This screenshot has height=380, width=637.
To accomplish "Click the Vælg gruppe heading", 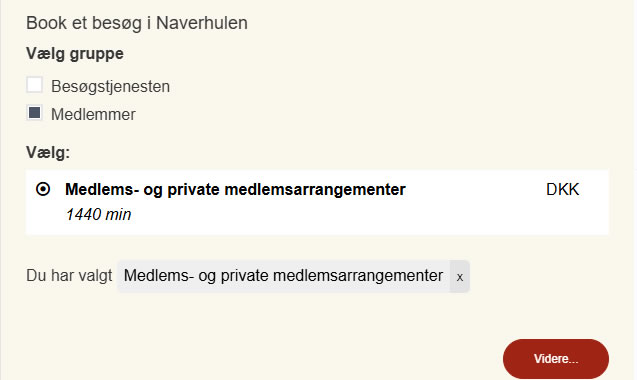I will 75,54.
